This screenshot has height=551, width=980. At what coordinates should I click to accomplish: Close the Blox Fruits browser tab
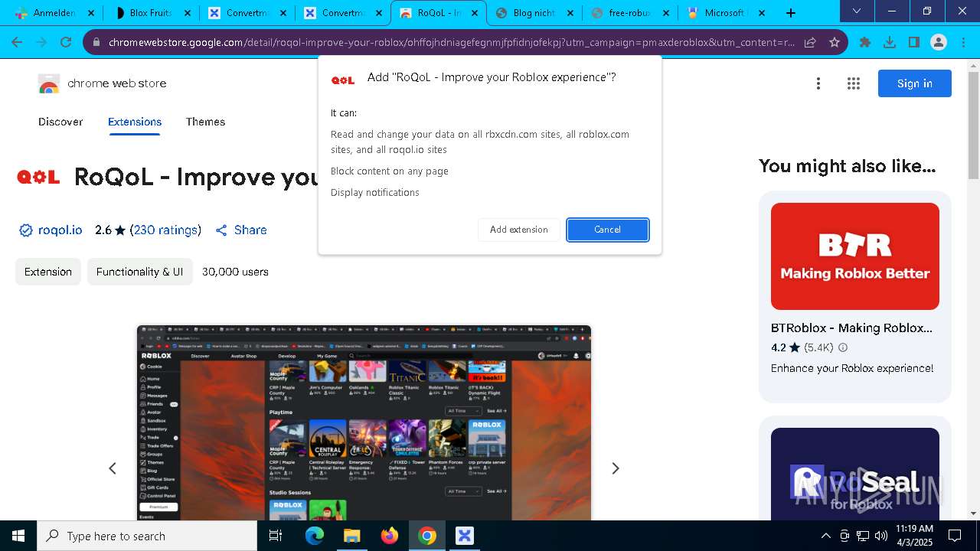tap(188, 13)
